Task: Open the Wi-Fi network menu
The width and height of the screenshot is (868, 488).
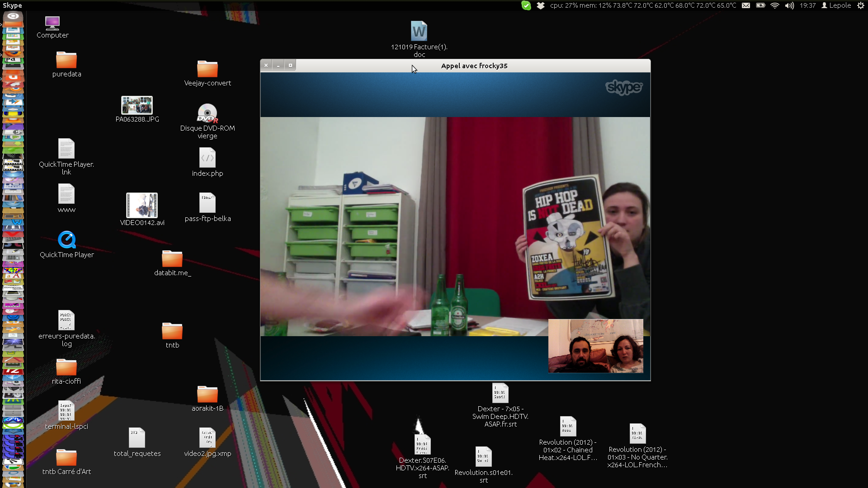Action: pyautogui.click(x=775, y=5)
